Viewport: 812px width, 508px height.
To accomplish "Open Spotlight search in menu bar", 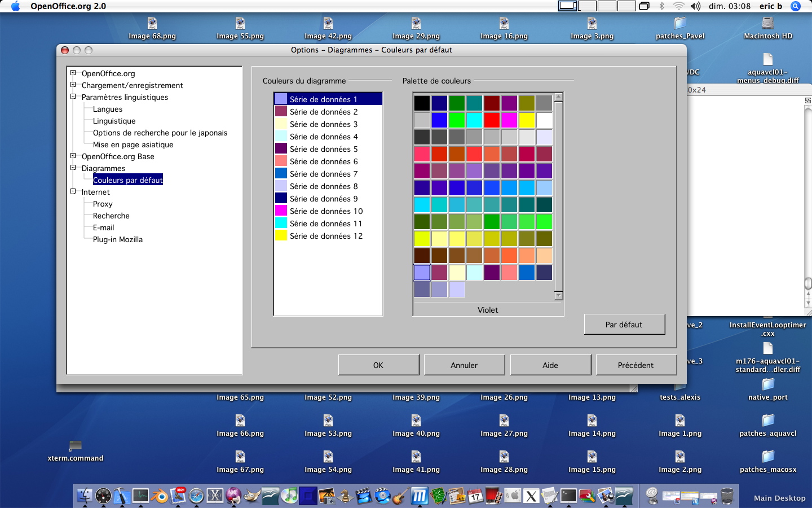I will click(796, 6).
